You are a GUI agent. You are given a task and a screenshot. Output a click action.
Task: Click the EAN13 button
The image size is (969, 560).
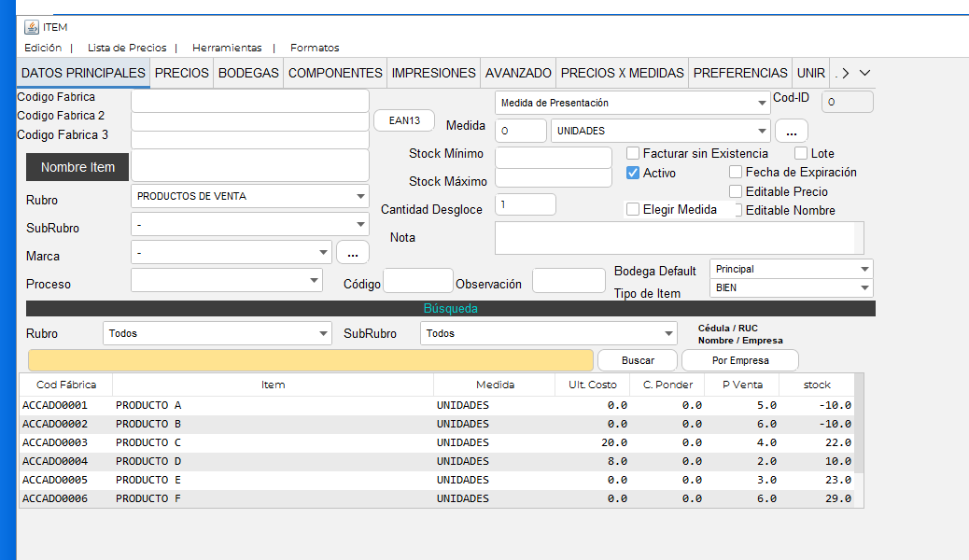(404, 120)
